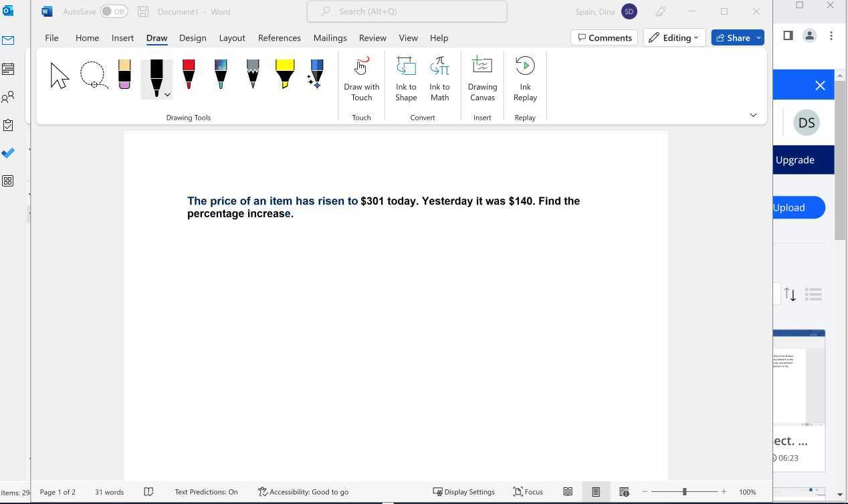
Task: Open the Outlook People sidebar icon
Action: 8,98
